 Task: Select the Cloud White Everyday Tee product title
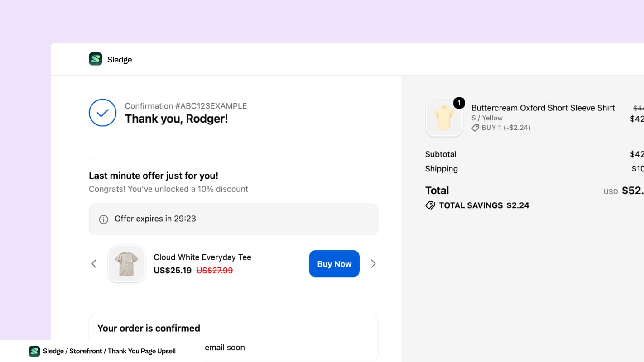click(202, 257)
